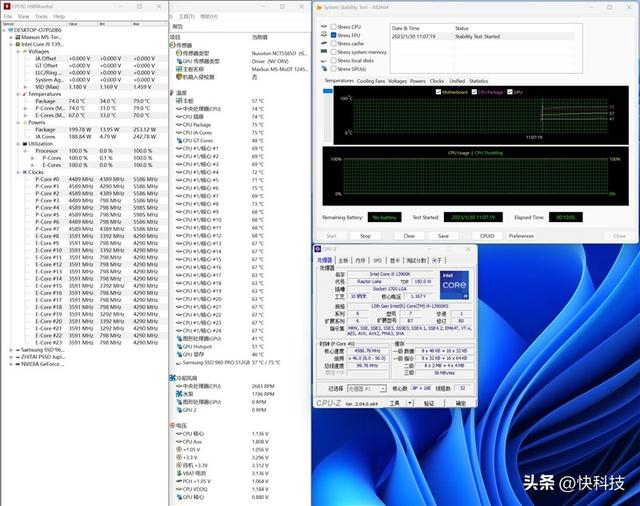Collapse the Voltages tree node
640x506 pixels.
(x=18, y=52)
